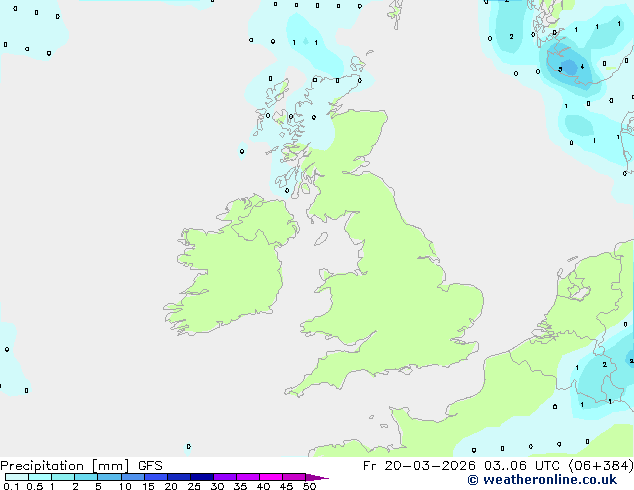
Task: Click the '10' legend scale label
Action: (x=125, y=486)
